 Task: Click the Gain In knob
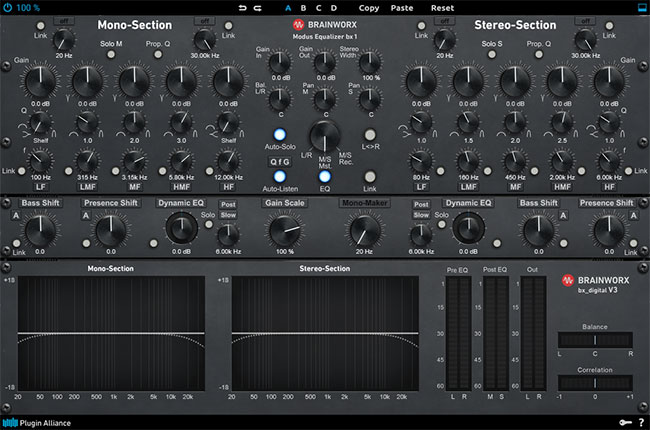280,61
